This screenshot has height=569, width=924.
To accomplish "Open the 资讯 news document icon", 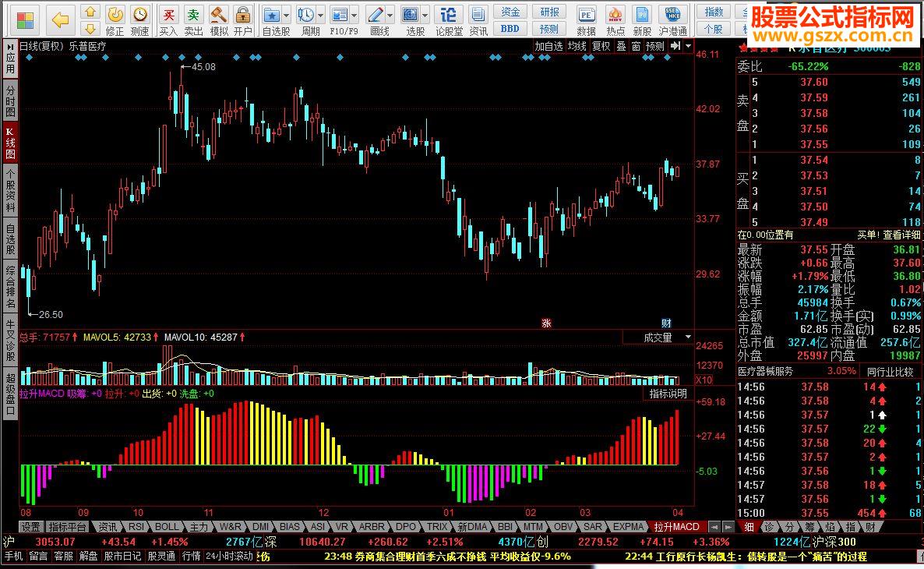I will (x=478, y=15).
